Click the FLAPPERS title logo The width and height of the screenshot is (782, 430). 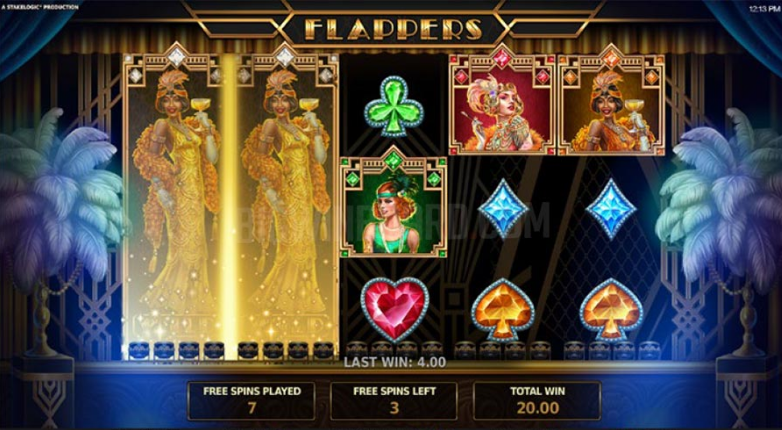(x=393, y=29)
